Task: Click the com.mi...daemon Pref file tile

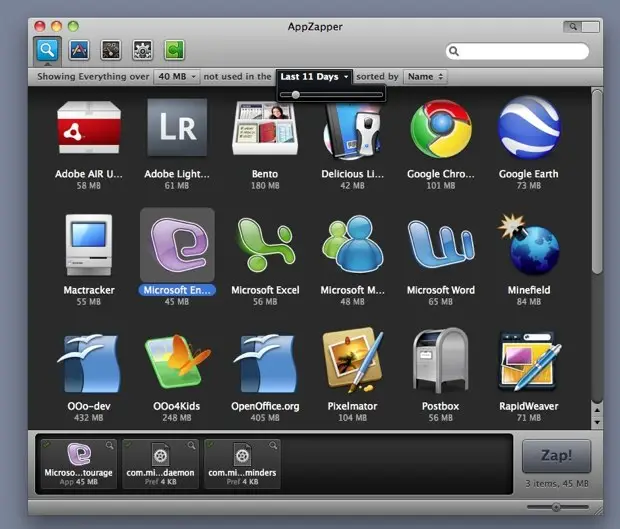Action: (160, 464)
